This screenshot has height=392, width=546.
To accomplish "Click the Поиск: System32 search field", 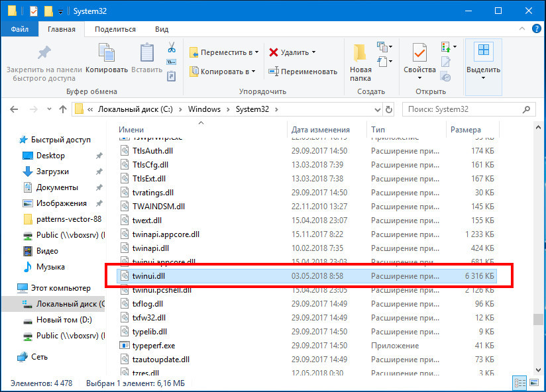I will pyautogui.click(x=468, y=109).
